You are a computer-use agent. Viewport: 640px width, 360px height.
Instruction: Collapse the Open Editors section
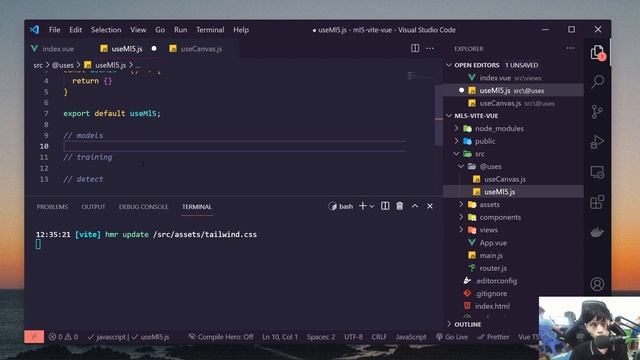pyautogui.click(x=449, y=65)
